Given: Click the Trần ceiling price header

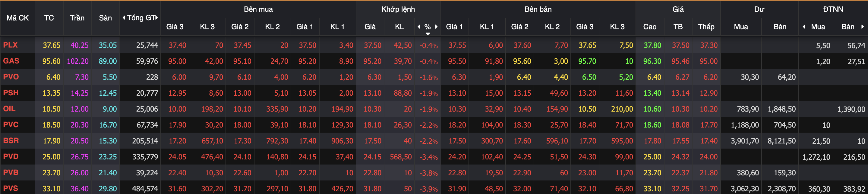Looking at the screenshot, I should (x=77, y=18).
